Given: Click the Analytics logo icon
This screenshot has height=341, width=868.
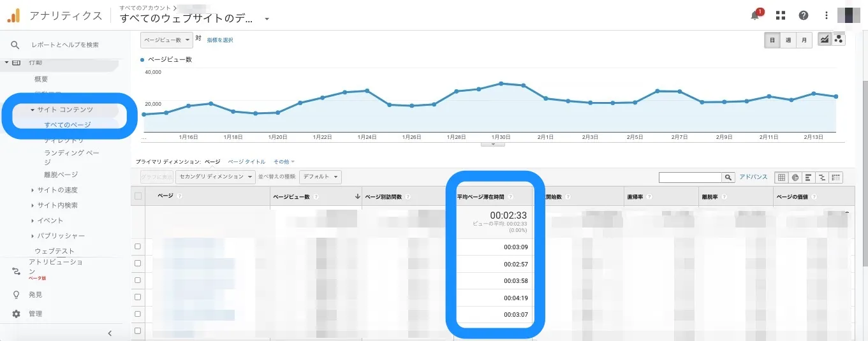Looking at the screenshot, I should [x=13, y=15].
